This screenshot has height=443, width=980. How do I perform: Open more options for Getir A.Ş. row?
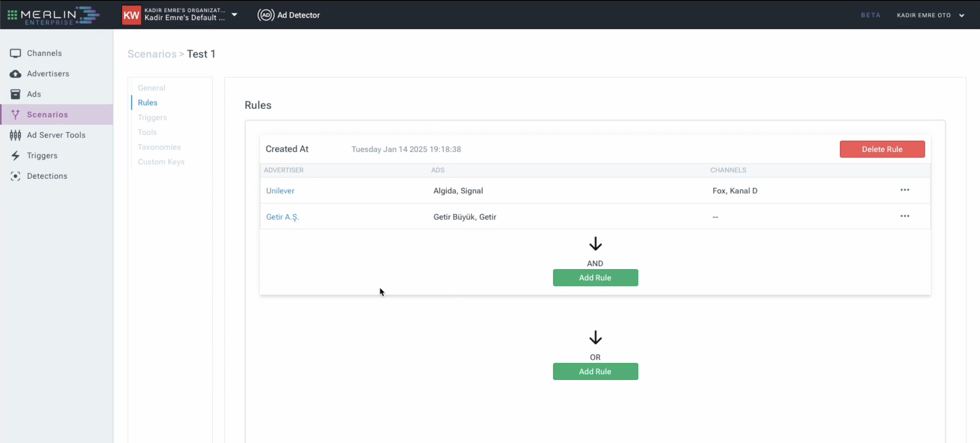(905, 216)
